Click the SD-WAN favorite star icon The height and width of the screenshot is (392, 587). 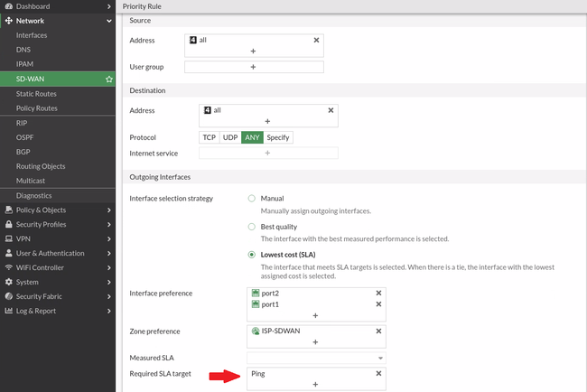click(x=109, y=79)
